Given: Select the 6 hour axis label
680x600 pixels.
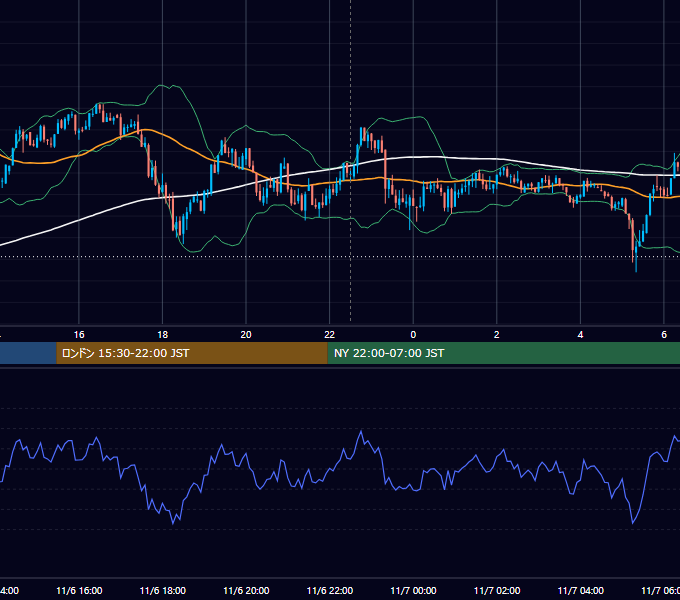Looking at the screenshot, I should 664,335.
